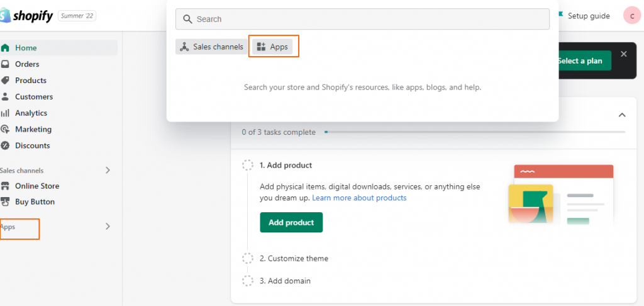Image resolution: width=644 pixels, height=306 pixels.
Task: Select the Customize theme step circle
Action: pos(248,258)
